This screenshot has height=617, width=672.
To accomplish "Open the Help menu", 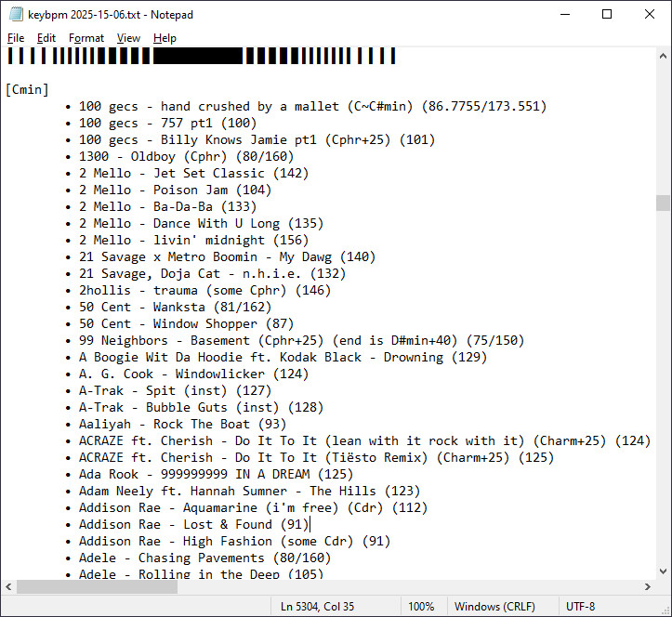I will click(x=165, y=38).
